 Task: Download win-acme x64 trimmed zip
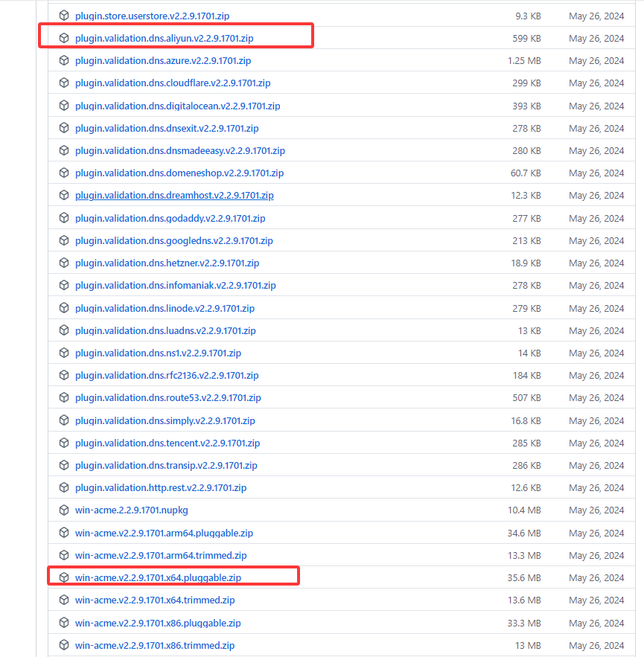155,600
